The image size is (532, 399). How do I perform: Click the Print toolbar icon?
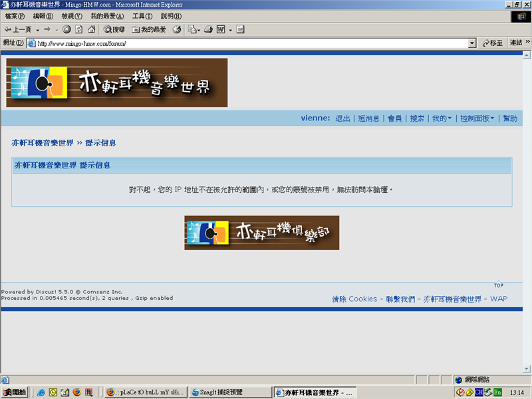coord(208,29)
